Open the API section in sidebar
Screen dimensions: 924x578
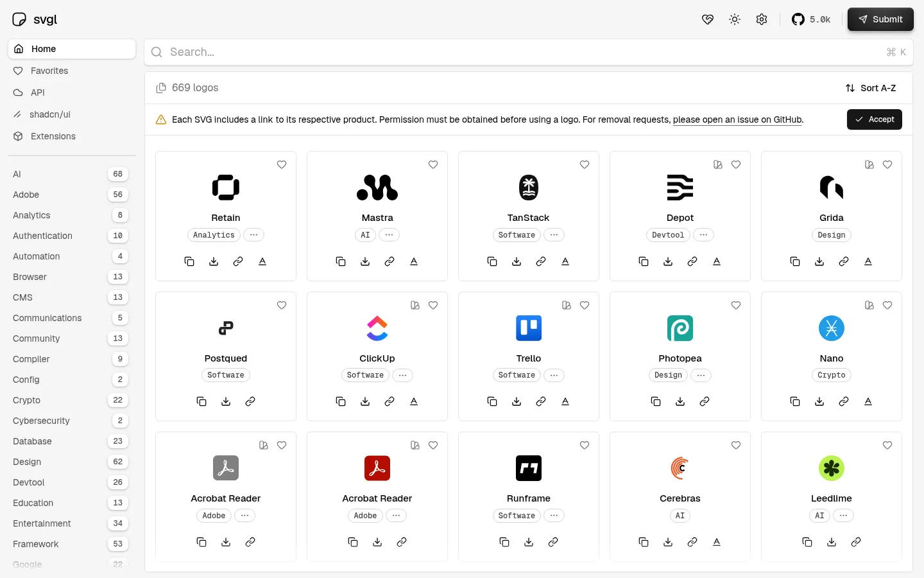(x=72, y=92)
